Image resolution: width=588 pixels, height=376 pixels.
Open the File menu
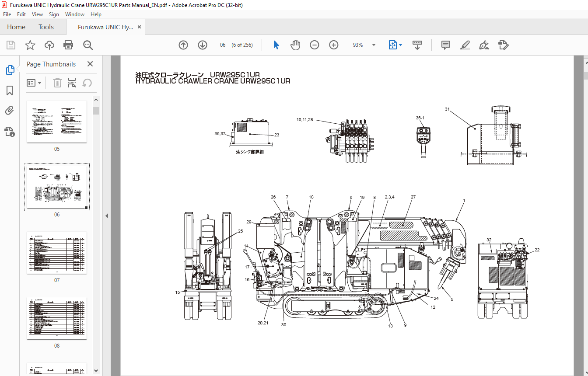pyautogui.click(x=7, y=14)
